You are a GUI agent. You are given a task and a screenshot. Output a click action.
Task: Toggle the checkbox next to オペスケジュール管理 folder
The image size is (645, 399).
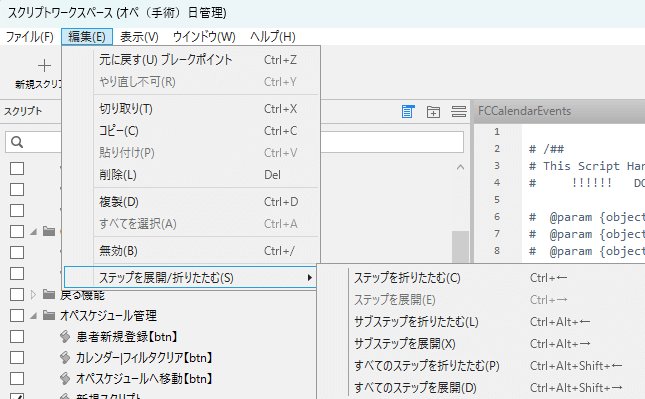click(17, 315)
